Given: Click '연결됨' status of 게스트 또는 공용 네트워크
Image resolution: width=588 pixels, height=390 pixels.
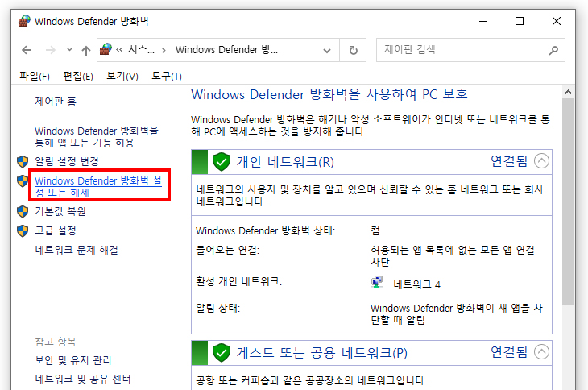Looking at the screenshot, I should 509,352.
